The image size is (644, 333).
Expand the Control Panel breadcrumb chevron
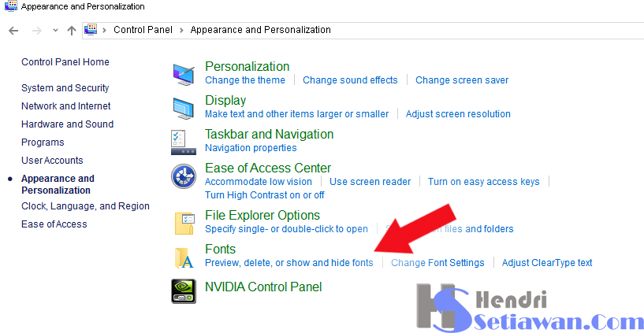click(181, 30)
